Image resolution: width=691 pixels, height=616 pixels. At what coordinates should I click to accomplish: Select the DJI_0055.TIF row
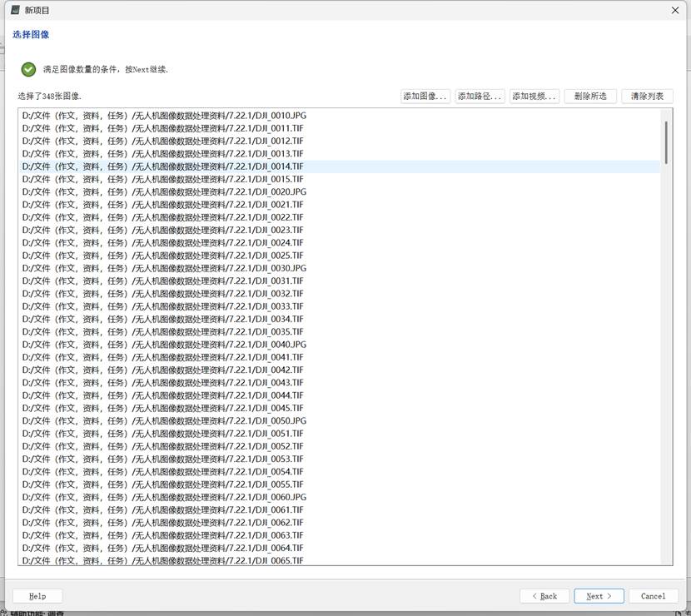click(341, 484)
